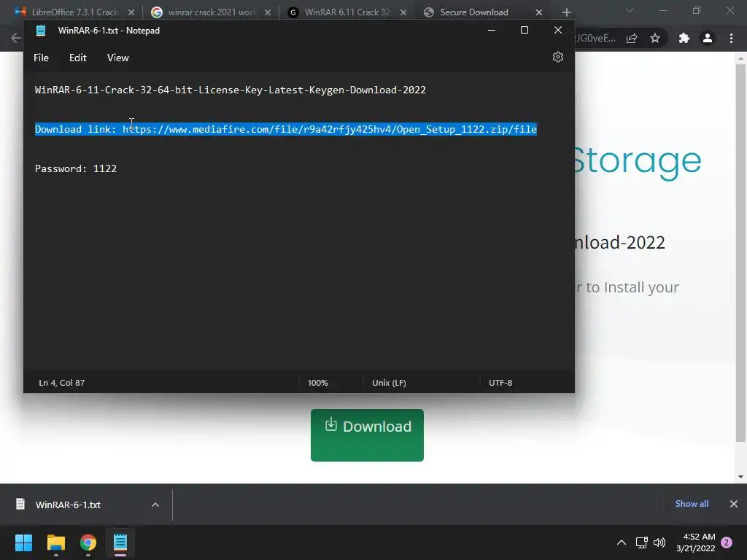Close the Secure Download tab

click(x=539, y=12)
